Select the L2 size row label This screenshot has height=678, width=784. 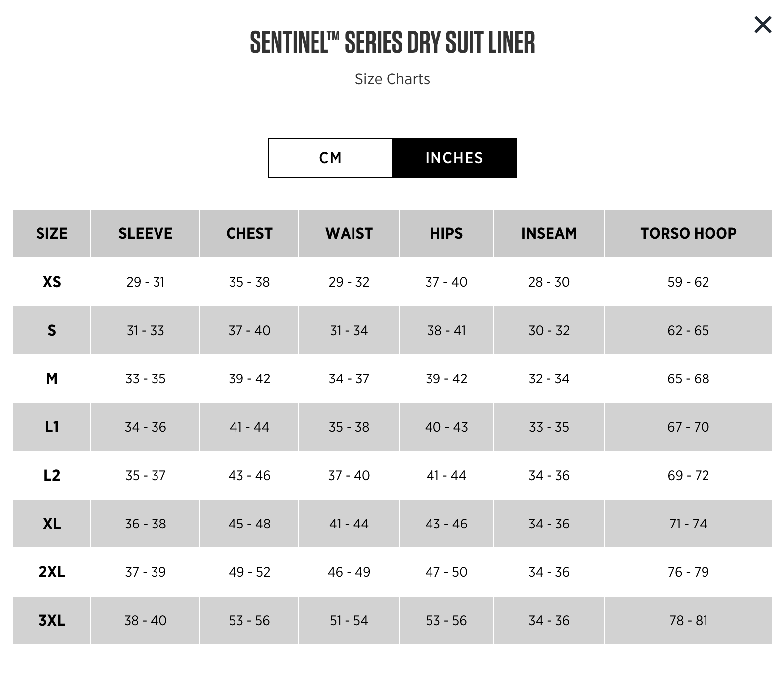(x=52, y=475)
